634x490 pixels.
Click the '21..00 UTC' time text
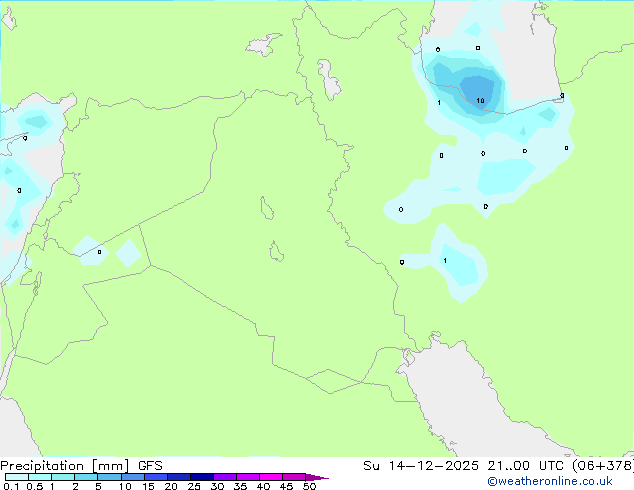pos(525,466)
